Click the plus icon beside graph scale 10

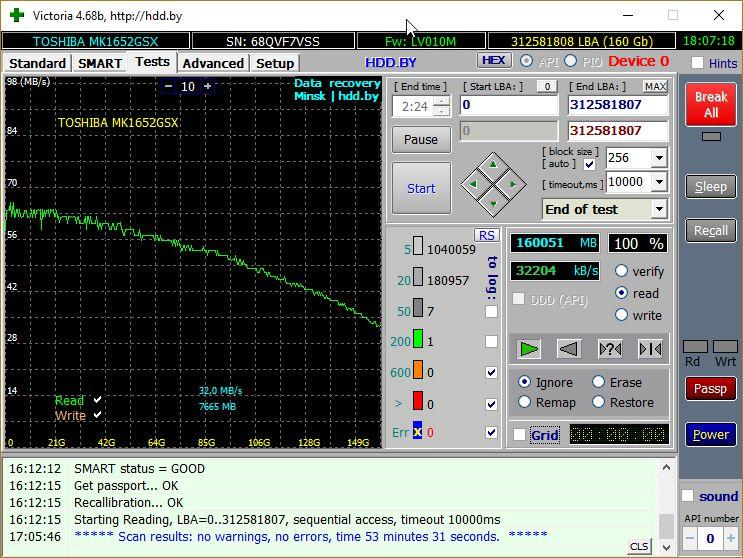point(208,86)
